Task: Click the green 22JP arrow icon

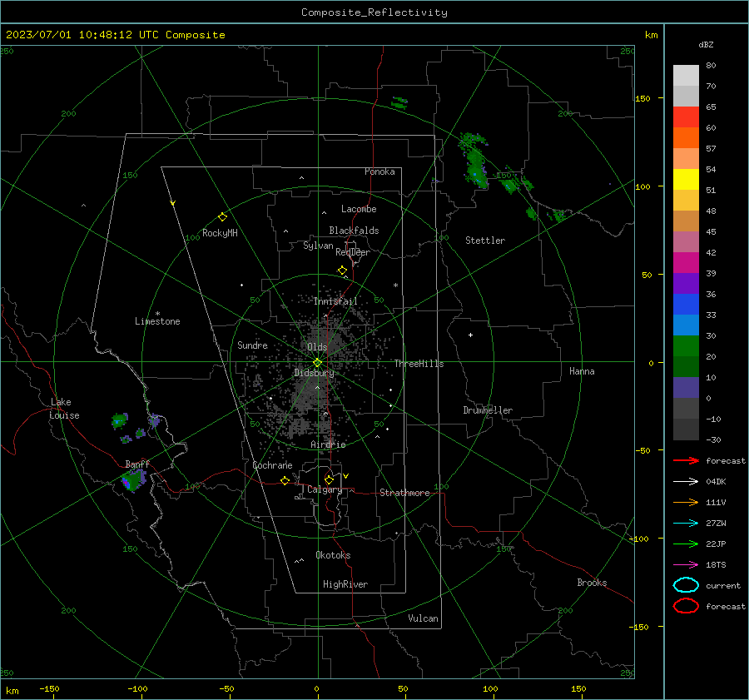Action: click(686, 544)
